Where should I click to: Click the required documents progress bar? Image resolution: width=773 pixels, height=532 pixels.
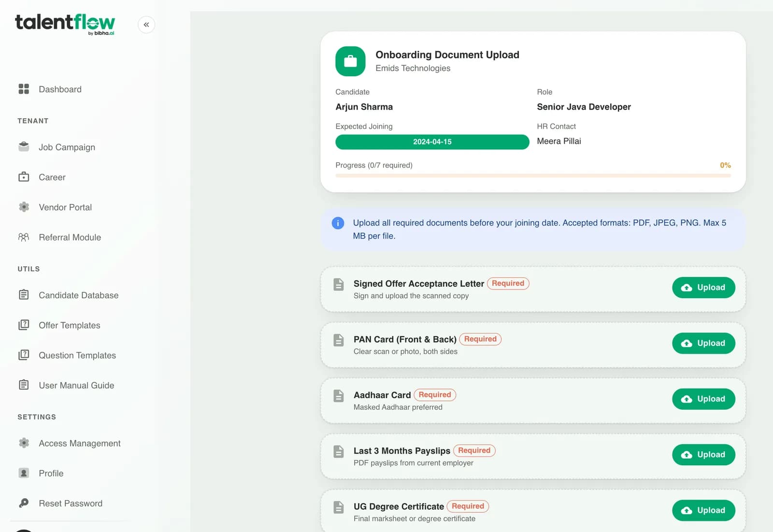point(533,176)
